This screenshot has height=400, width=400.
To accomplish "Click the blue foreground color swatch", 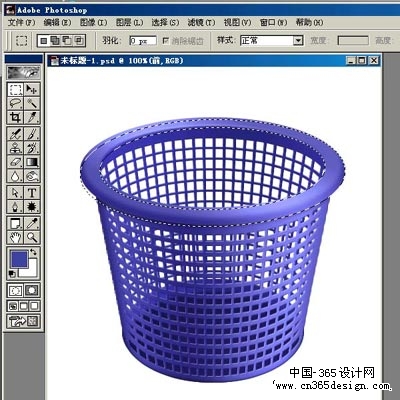I will tap(19, 259).
